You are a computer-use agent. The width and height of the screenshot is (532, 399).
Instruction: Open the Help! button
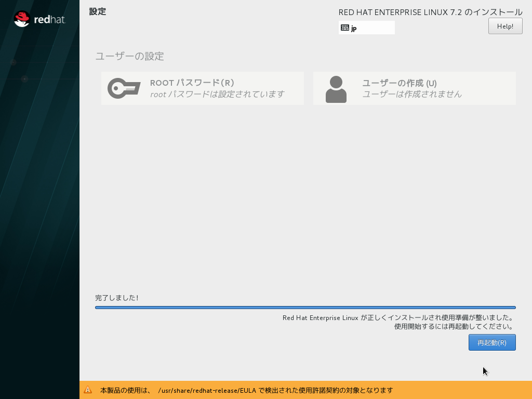coord(505,26)
